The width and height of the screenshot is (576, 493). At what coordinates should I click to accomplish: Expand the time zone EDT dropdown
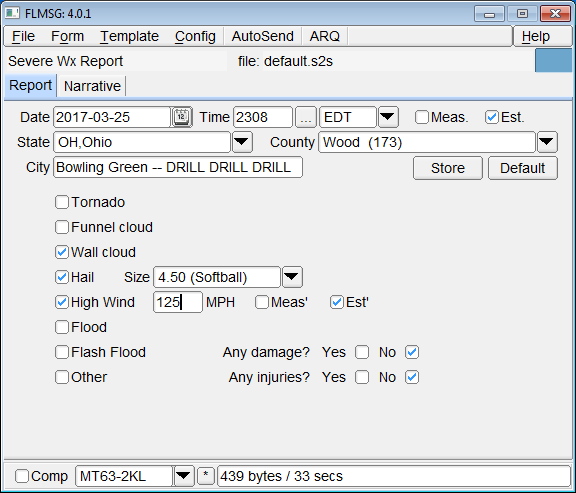point(388,117)
